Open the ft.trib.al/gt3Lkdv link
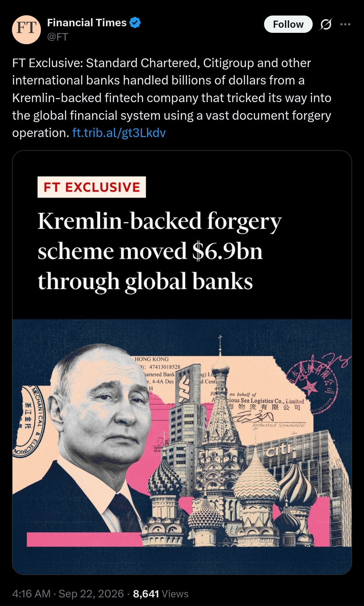This screenshot has width=364, height=606. click(x=119, y=133)
